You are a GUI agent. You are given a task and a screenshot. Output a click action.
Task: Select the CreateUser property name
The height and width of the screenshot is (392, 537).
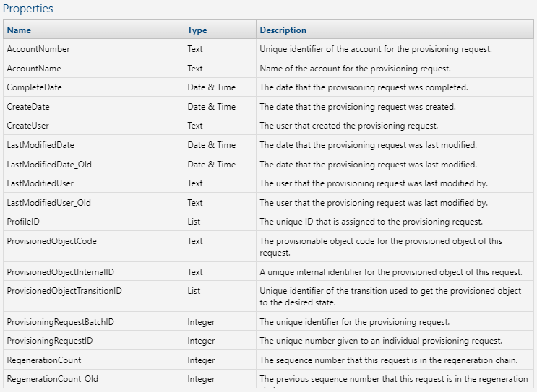point(27,126)
